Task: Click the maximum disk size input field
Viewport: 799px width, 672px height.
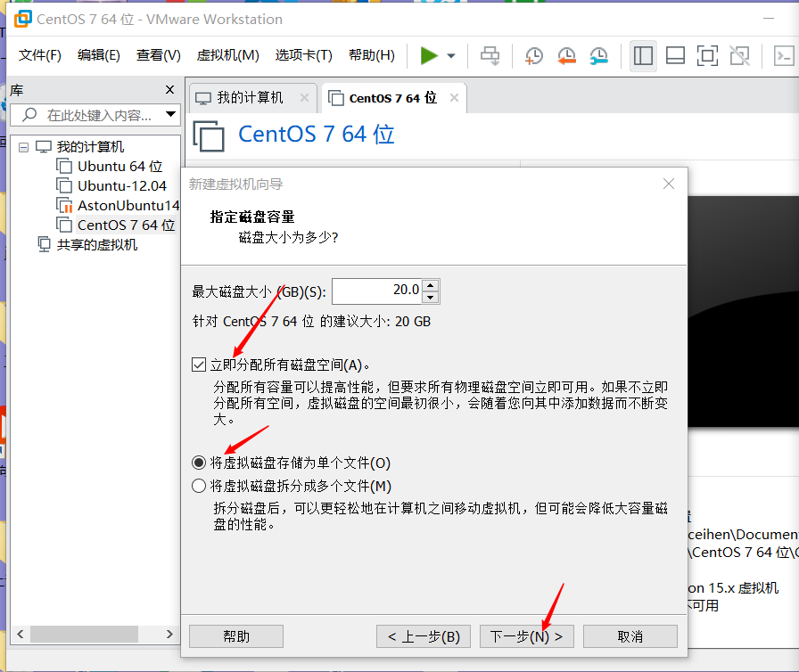Action: (x=377, y=291)
